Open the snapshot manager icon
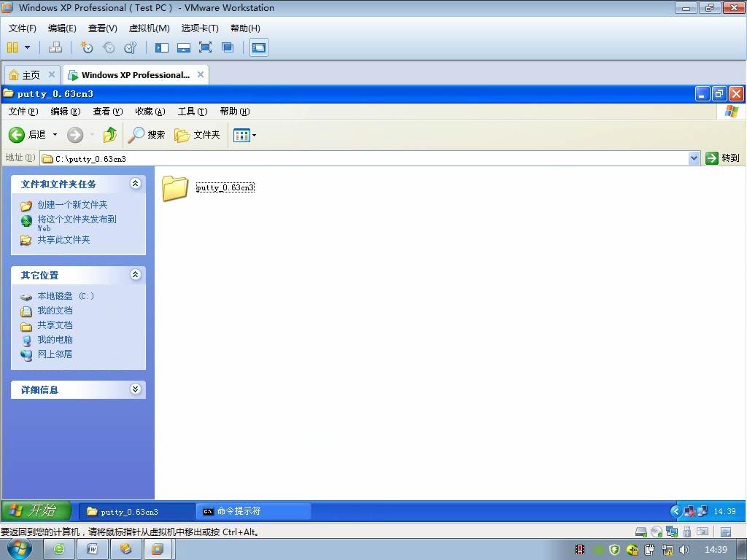The width and height of the screenshot is (747, 560). tap(130, 47)
